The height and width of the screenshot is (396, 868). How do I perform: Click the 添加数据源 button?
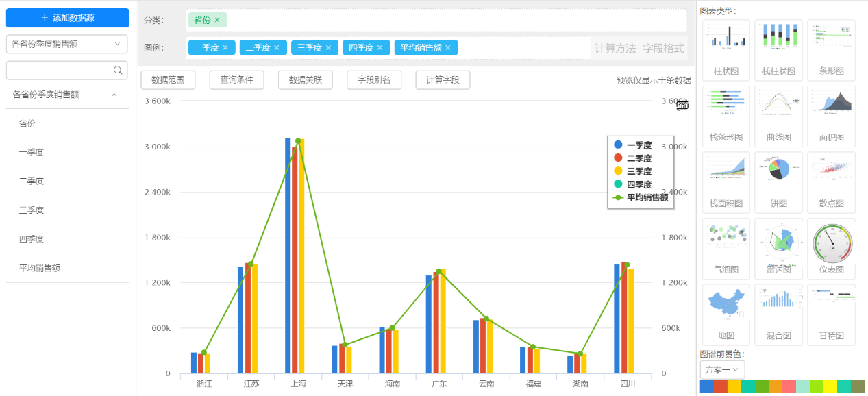tap(67, 18)
